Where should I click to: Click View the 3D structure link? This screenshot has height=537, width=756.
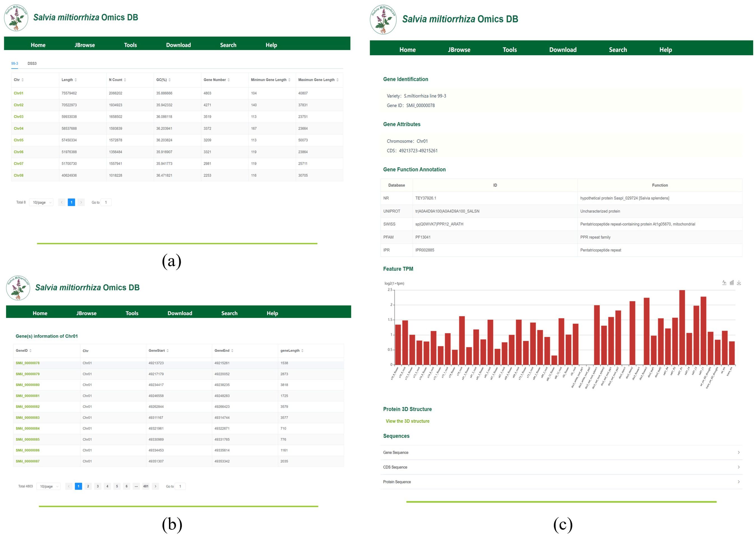click(408, 421)
